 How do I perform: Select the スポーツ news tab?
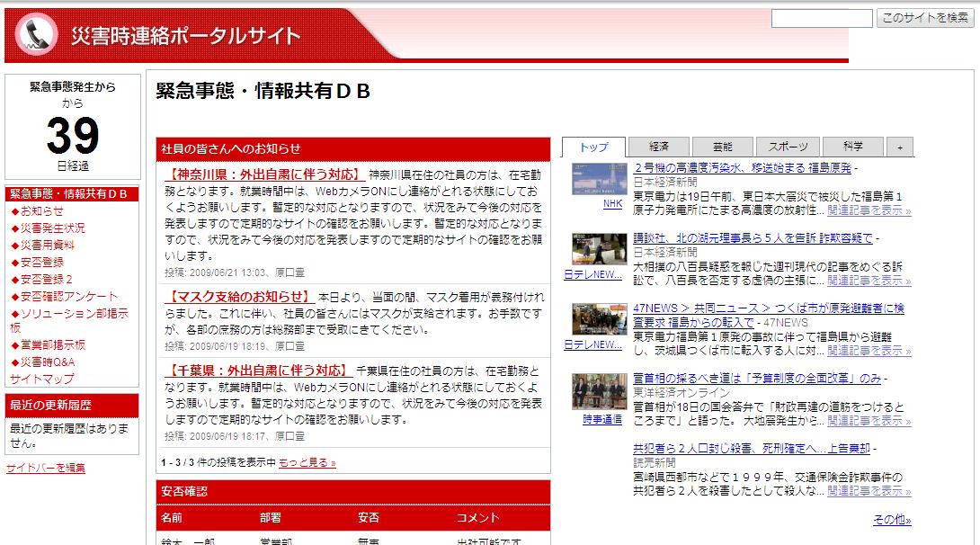pos(787,147)
